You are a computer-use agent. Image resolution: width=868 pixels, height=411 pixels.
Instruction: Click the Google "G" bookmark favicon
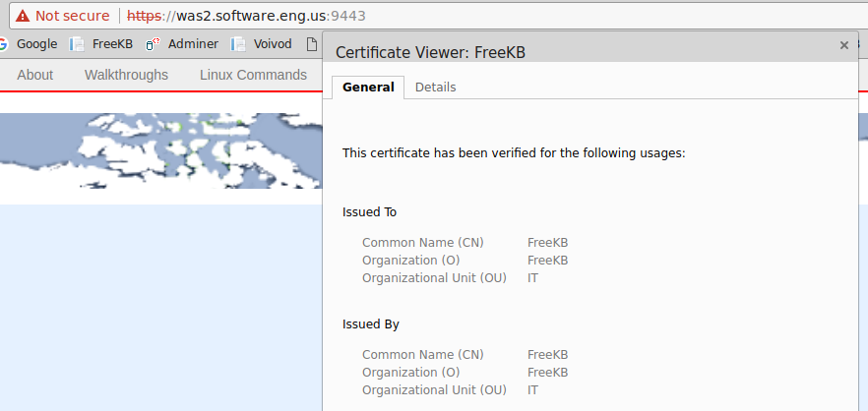3,44
